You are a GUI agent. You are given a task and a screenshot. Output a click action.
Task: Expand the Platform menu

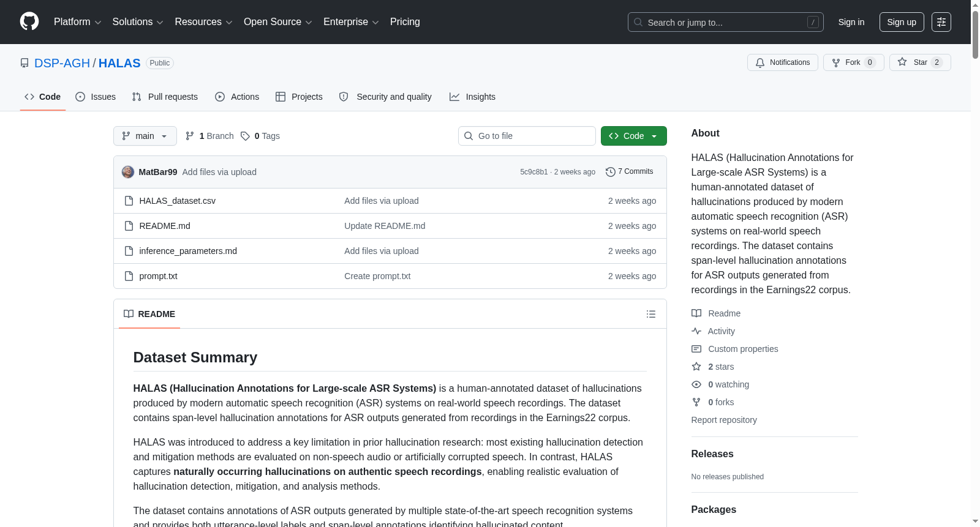(78, 22)
